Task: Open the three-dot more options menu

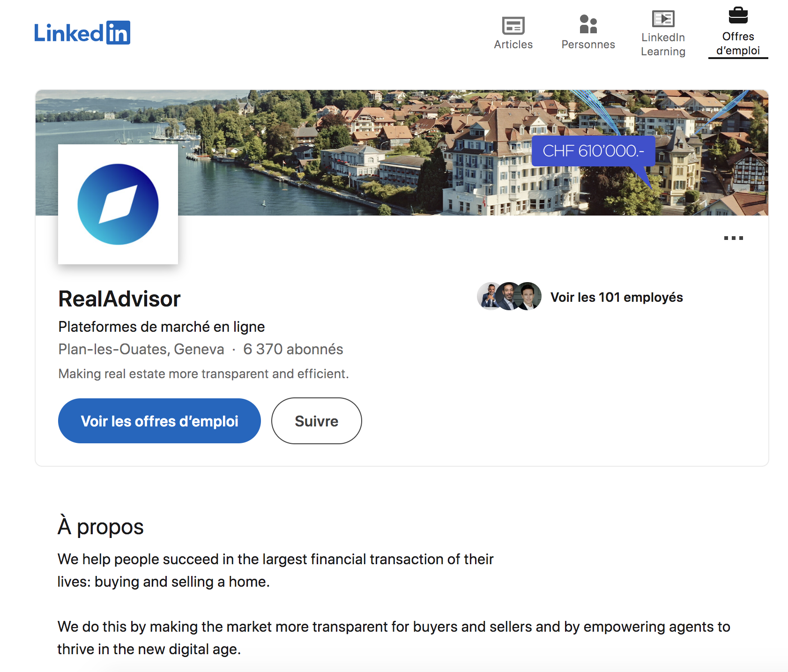Action: (733, 238)
